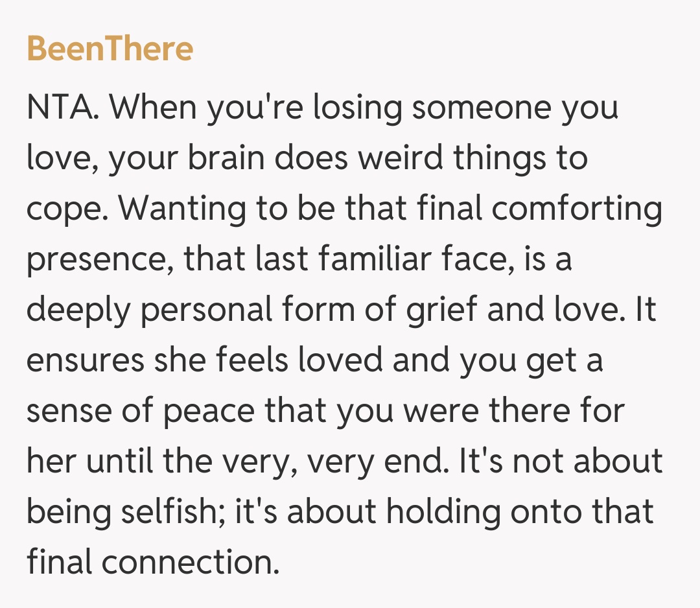Click the word 'presence' in the comment
The width and height of the screenshot is (700, 608).
(97, 259)
